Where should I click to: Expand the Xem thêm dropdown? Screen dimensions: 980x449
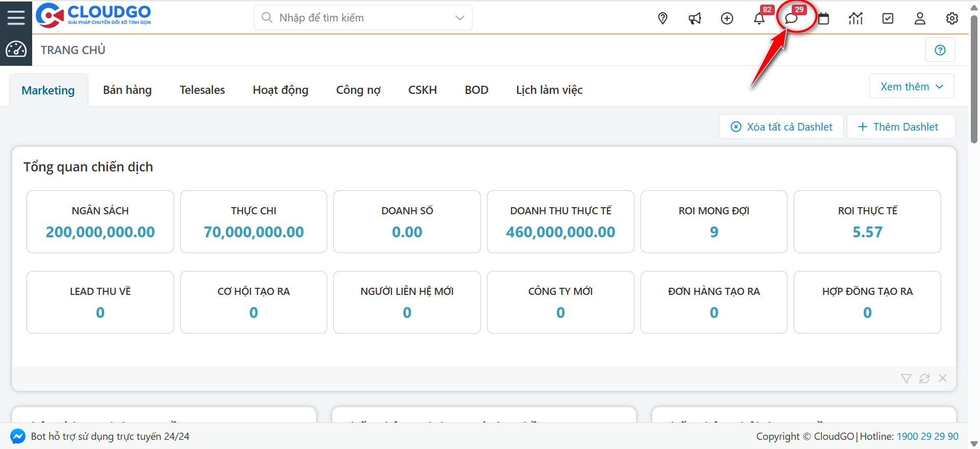(912, 87)
